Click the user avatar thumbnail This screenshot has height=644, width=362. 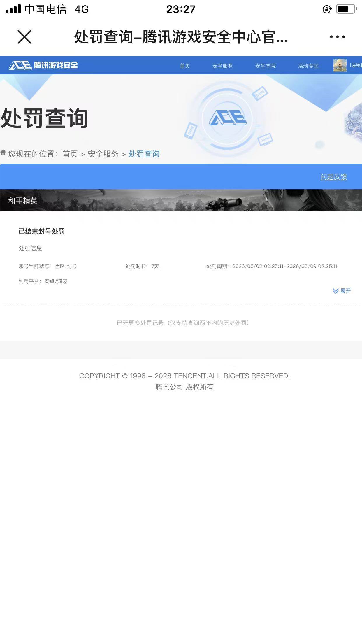coord(340,65)
